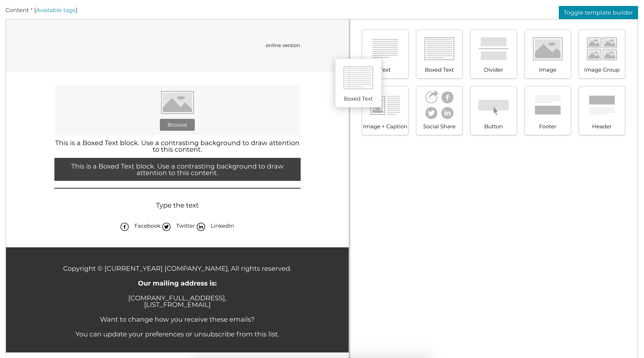Click Available tags link

(x=56, y=10)
